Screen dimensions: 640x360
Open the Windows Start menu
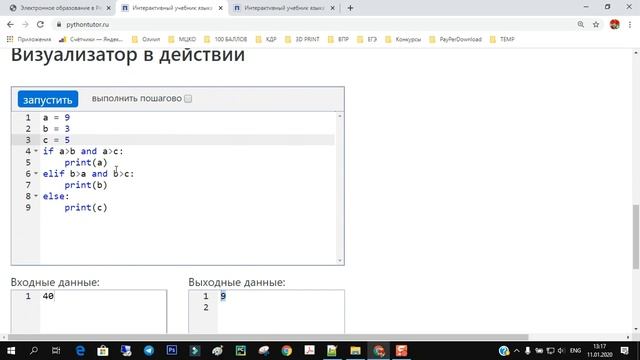tap(11, 351)
